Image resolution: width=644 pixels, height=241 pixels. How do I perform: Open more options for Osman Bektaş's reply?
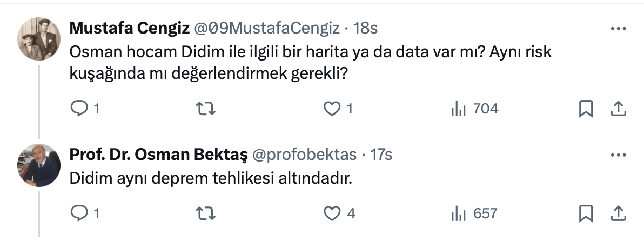(618, 155)
